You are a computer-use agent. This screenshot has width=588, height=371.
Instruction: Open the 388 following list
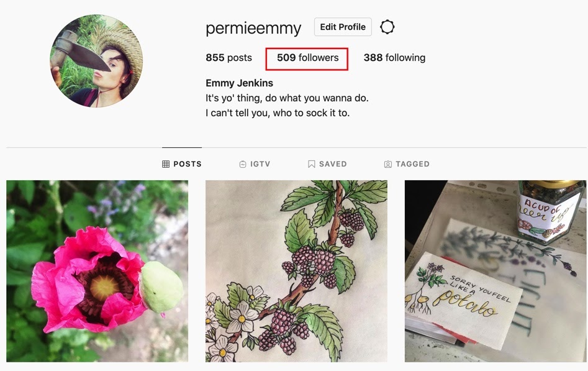[394, 58]
